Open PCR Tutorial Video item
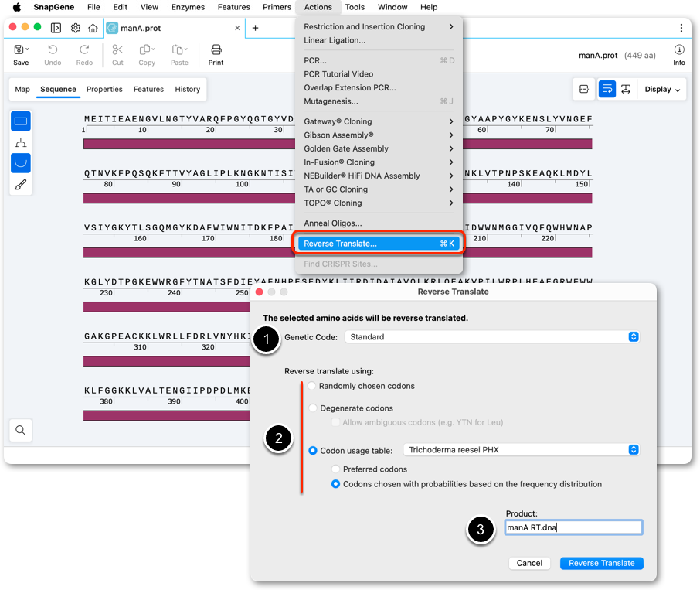The image size is (700, 590). (x=379, y=74)
